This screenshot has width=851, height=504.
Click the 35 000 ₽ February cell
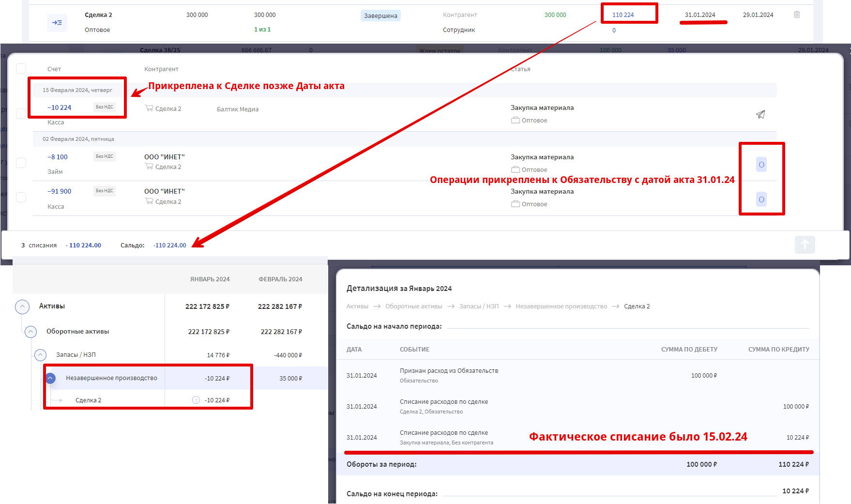[x=290, y=378]
